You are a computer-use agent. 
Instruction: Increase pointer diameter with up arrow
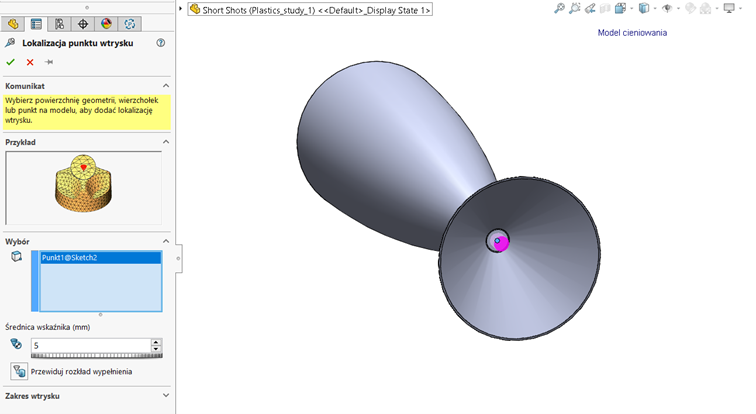[156, 342]
